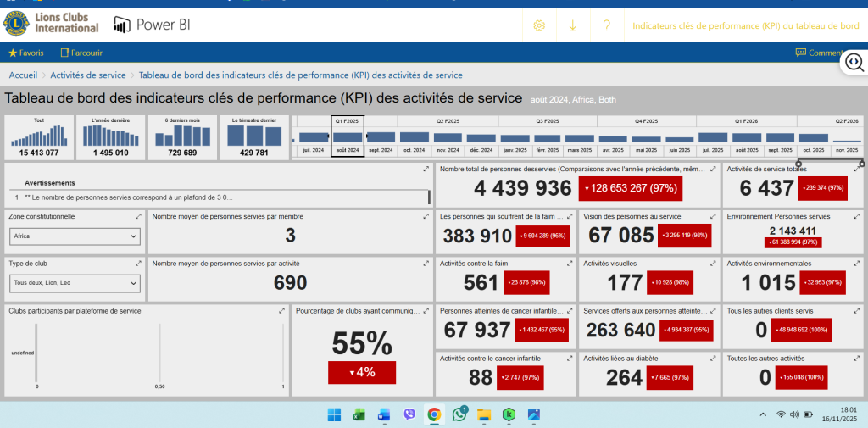The height and width of the screenshot is (428, 868).
Task: Open help via question mark icon
Action: click(607, 25)
